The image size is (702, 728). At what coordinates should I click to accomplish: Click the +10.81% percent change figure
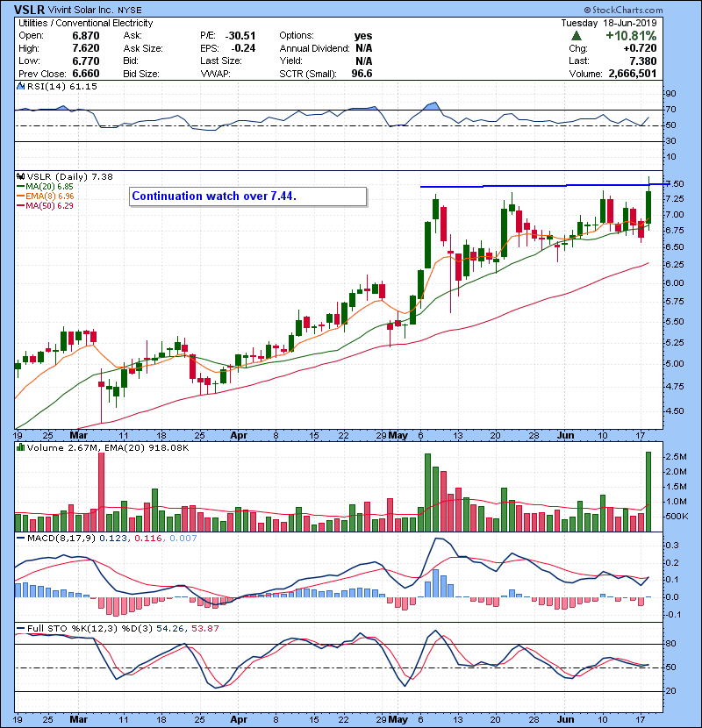coord(631,36)
